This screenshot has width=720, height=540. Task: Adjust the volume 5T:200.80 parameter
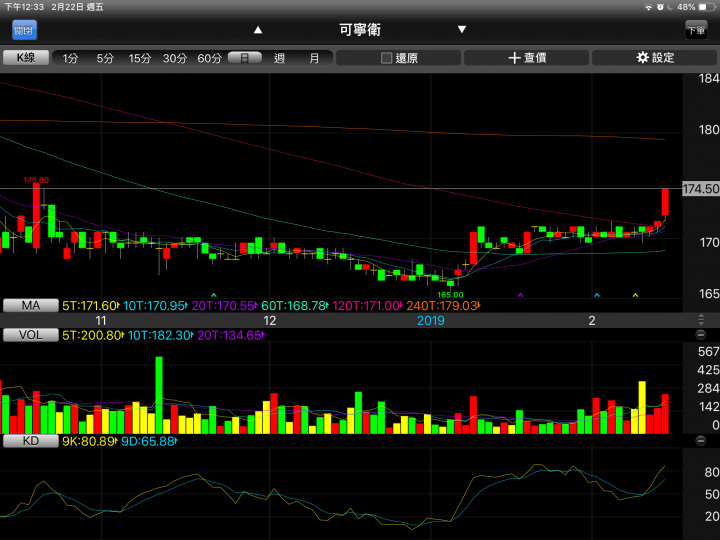[93, 336]
